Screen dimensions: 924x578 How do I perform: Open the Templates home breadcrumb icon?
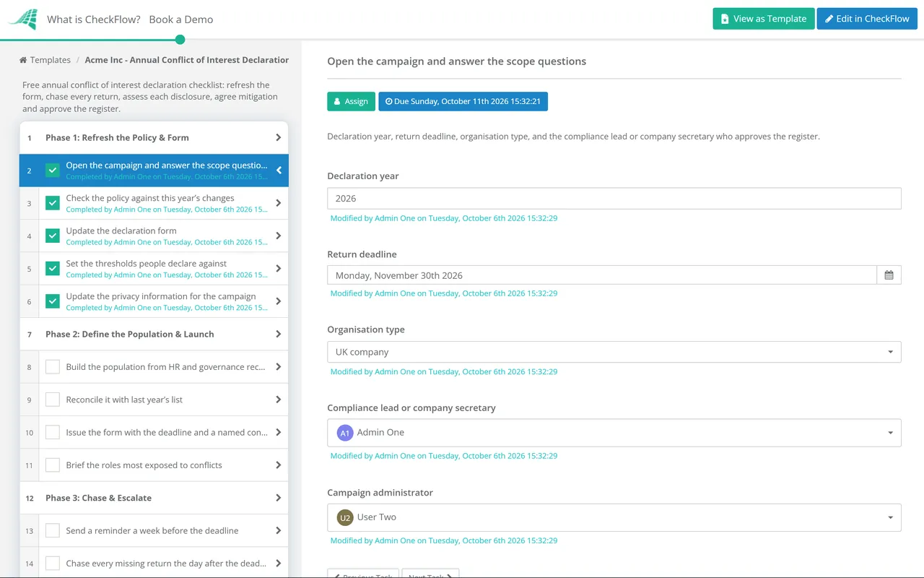tap(23, 60)
